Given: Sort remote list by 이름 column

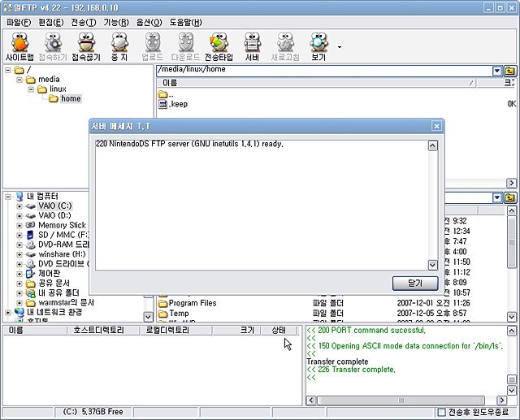Looking at the screenshot, I should click(316, 83).
